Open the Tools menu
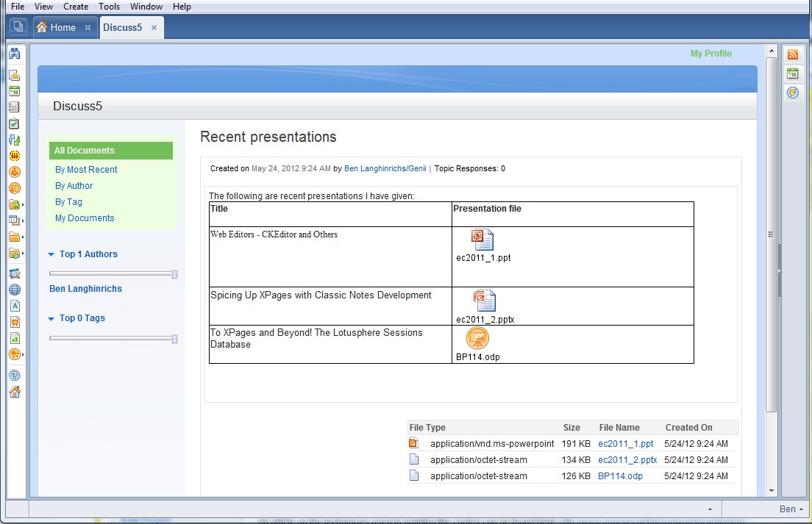Viewport: 812px width, 524px height. click(x=109, y=7)
